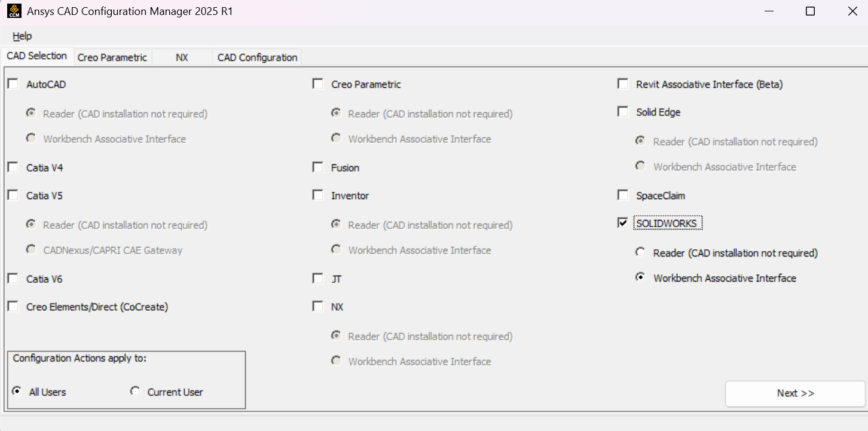Viewport: 868px width, 431px height.
Task: Select SOLIDWORKS Workbench Associative Interface radio
Action: pyautogui.click(x=641, y=278)
